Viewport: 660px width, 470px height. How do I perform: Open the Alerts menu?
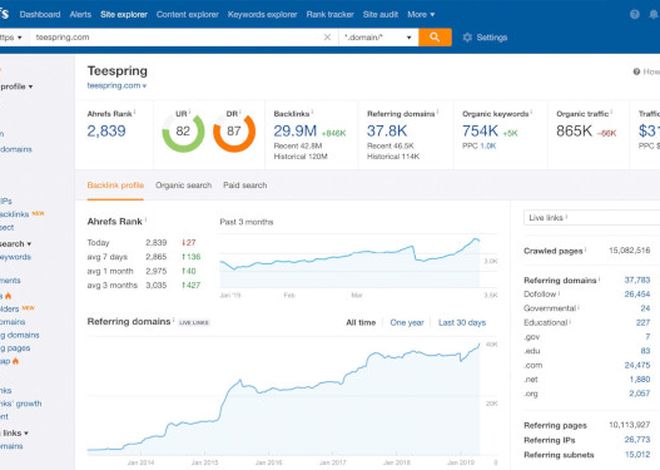[x=80, y=14]
